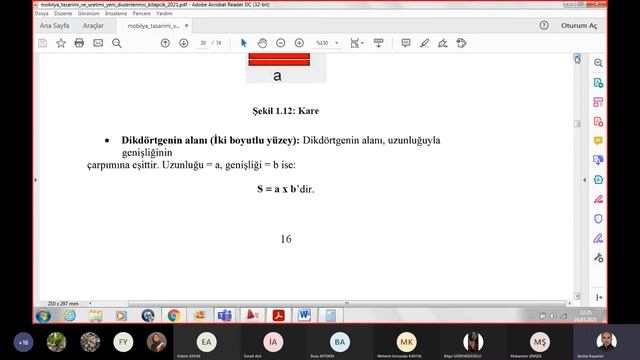This screenshot has height=360, width=640.
Task: Select the participant tile with initials MK
Action: click(x=406, y=342)
